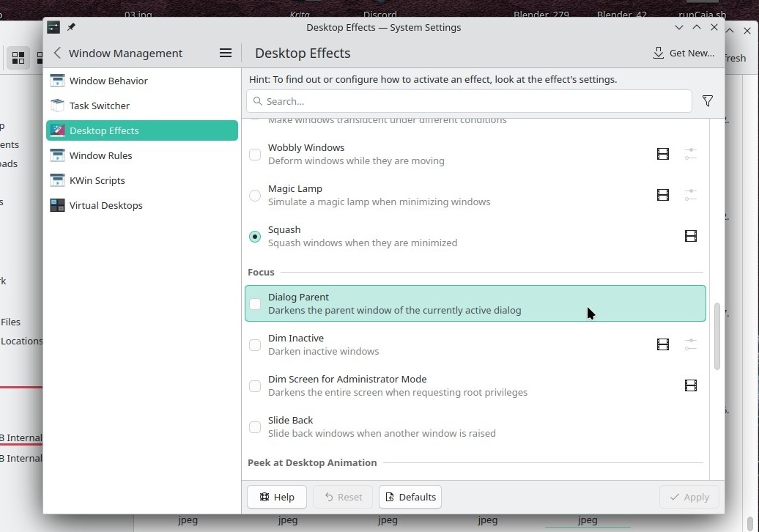Click the Peek at Desktop Animation heading
The width and height of the screenshot is (759, 532).
click(x=312, y=463)
